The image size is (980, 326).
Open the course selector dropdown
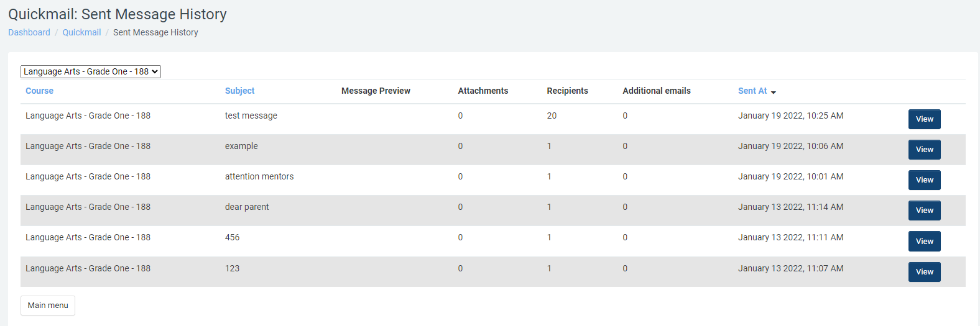(x=91, y=71)
